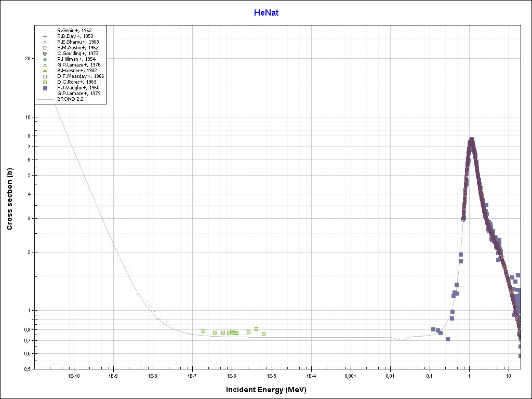Select the G.P.Lamaze+, 1976 legend label
The height and width of the screenshot is (399, 532).
pyautogui.click(x=78, y=65)
